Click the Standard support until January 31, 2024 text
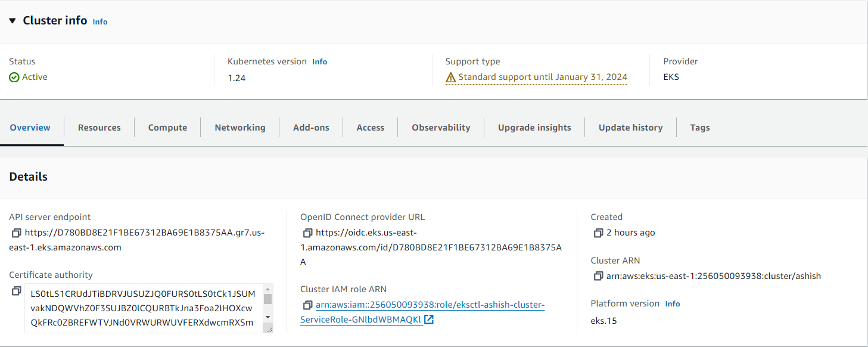 click(x=543, y=77)
